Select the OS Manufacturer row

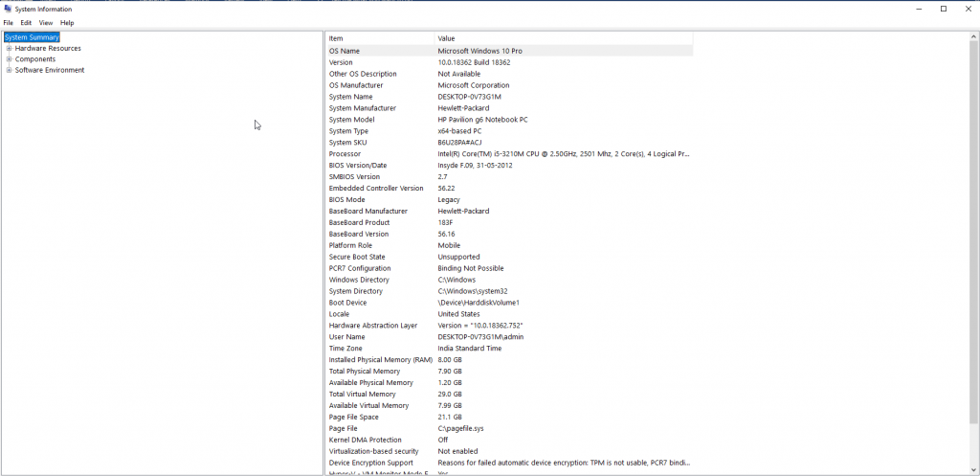pyautogui.click(x=509, y=85)
